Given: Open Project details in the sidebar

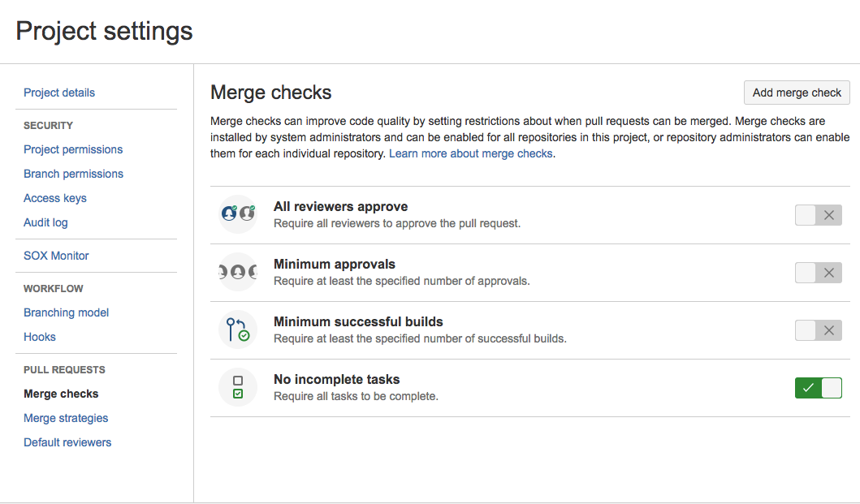Looking at the screenshot, I should click(59, 93).
